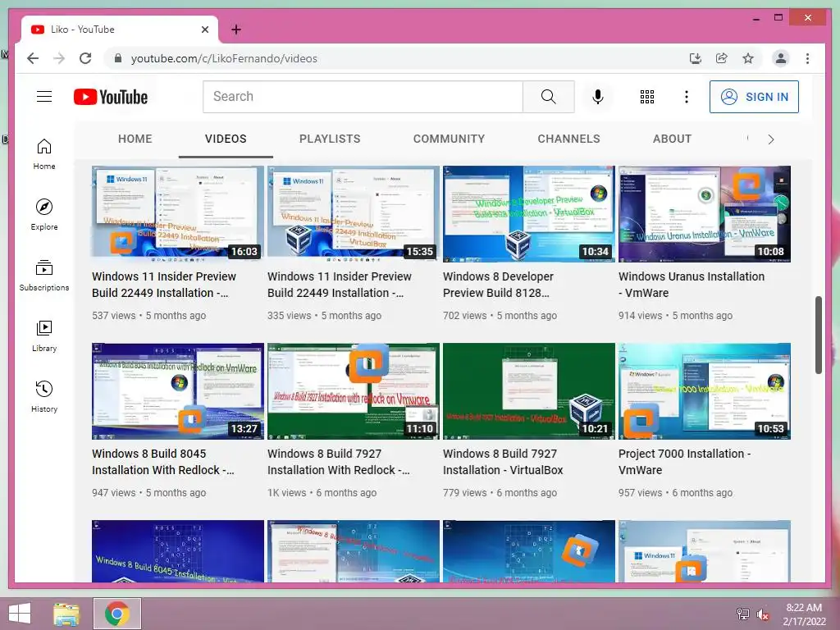The image size is (840, 630).
Task: Open the CHANNELS tab
Action: [568, 139]
